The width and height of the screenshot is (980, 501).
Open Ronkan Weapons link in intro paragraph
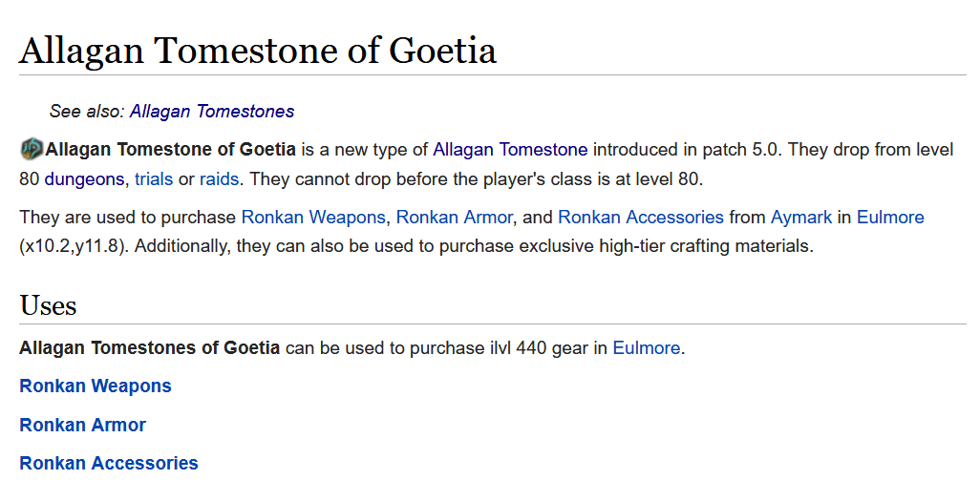click(313, 218)
